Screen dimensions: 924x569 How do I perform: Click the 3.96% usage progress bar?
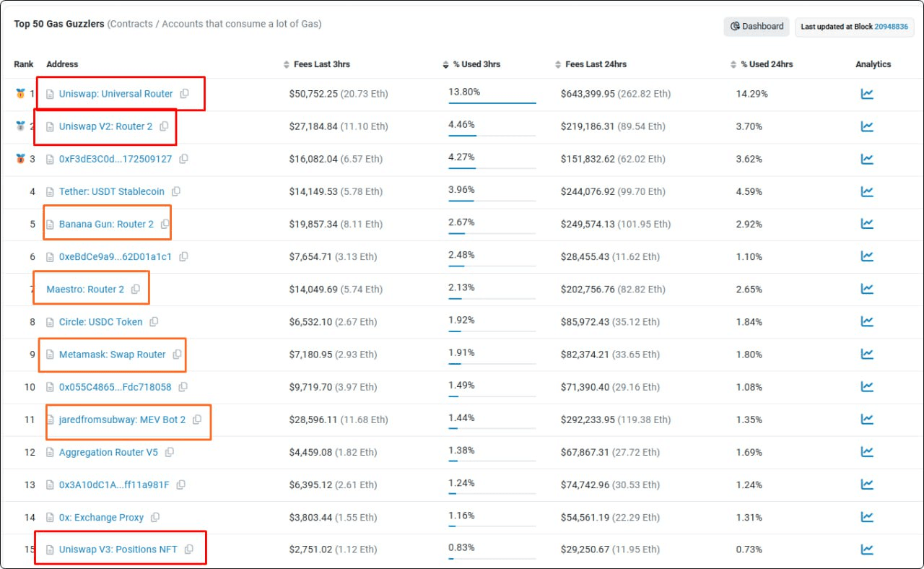pos(492,201)
